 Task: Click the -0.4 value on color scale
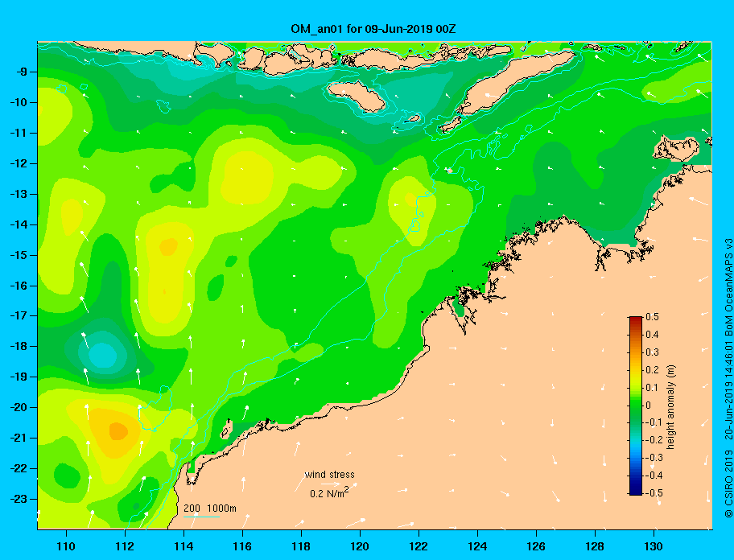(654, 476)
